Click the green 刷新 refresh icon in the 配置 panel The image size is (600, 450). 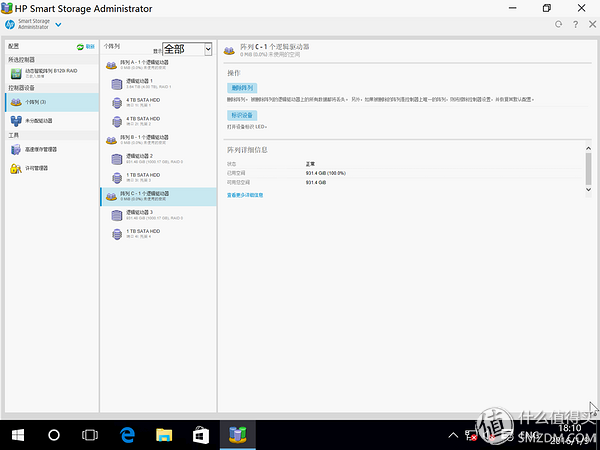80,47
